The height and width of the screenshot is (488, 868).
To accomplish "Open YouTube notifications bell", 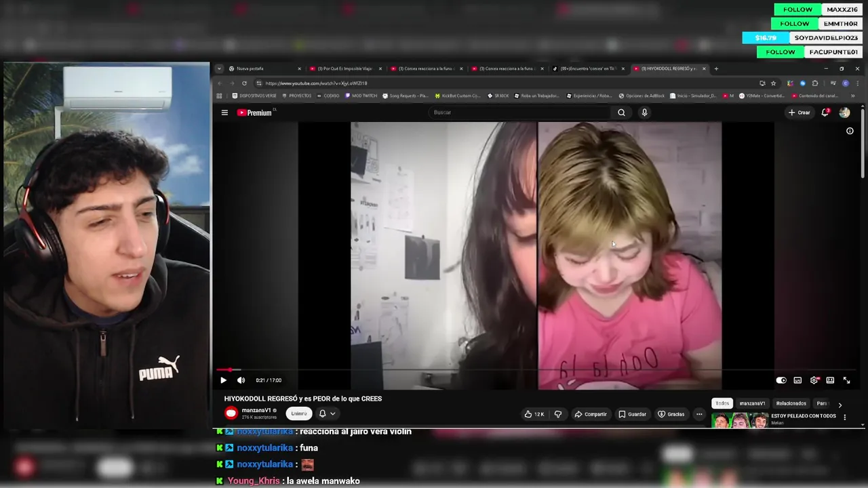I will pos(825,113).
